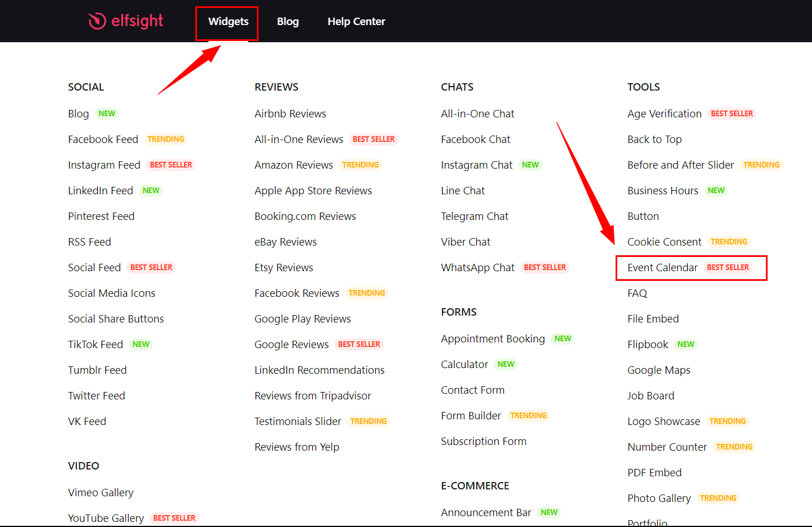
Task: Select Facebook Feed widget
Action: (x=103, y=140)
